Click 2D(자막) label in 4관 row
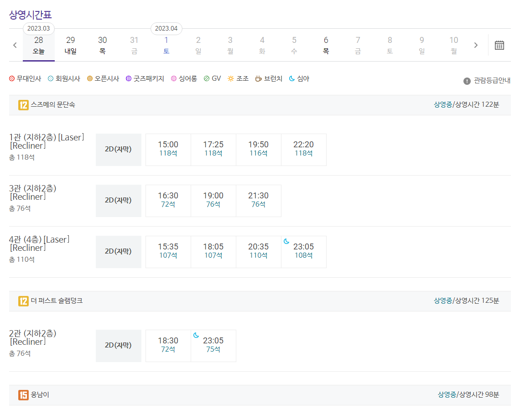520x420 pixels. click(x=118, y=251)
